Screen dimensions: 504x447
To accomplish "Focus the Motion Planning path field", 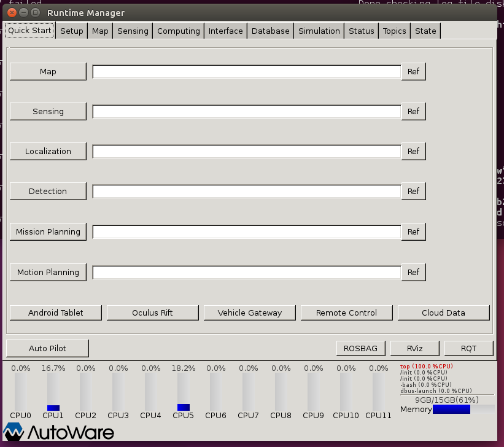I will 247,272.
